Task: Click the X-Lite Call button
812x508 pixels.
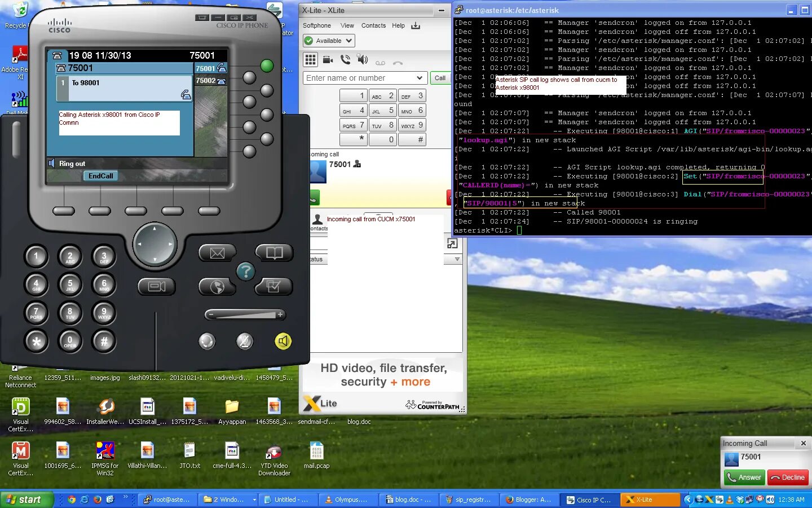Action: 440,78
